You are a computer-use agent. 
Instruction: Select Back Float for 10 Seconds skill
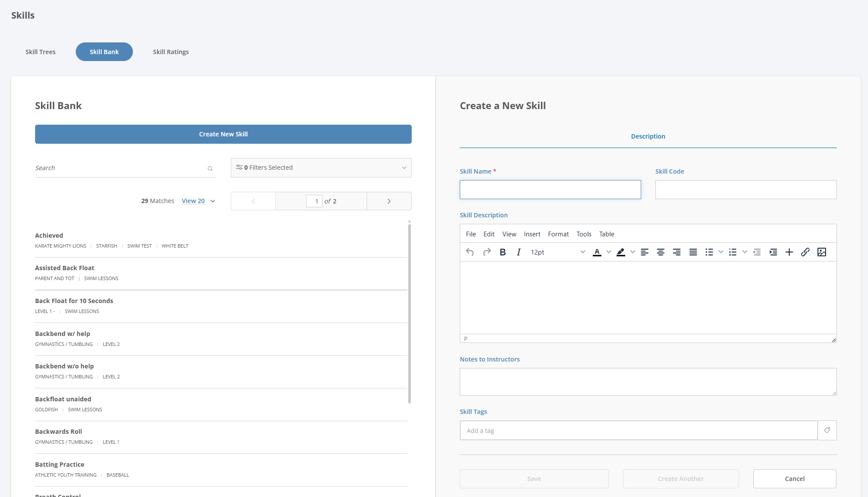221,307
